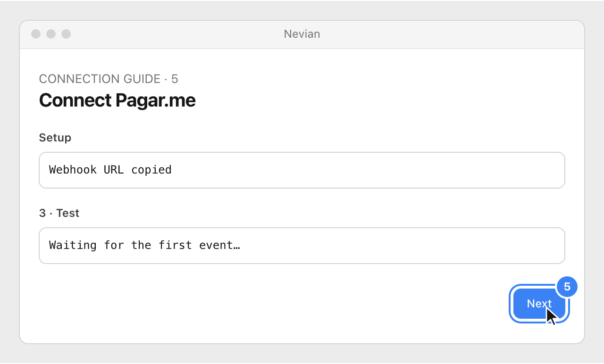Close the Nevian window
Viewport: 604px width, 364px height.
pos(36,34)
